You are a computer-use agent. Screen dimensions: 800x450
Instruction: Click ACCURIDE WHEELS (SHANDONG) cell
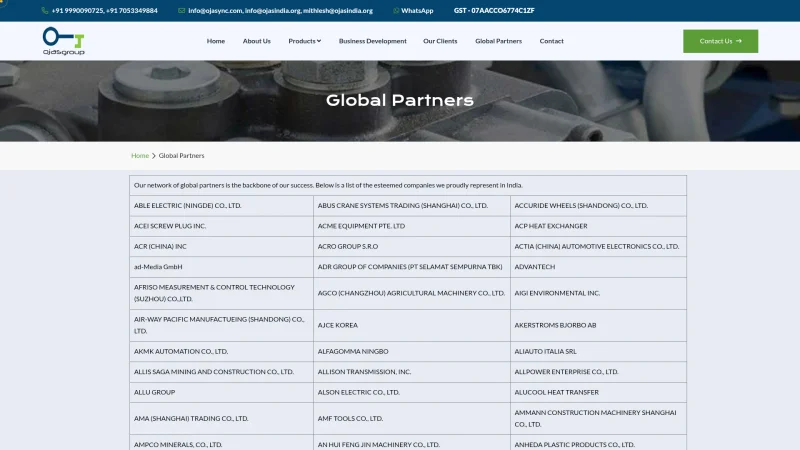pyautogui.click(x=598, y=206)
